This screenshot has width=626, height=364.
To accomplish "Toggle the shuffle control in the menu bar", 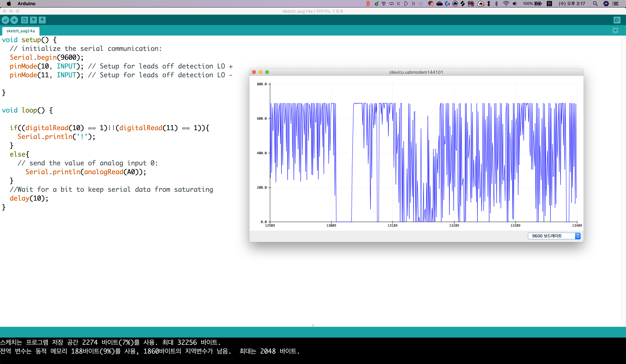I will click(420, 3).
